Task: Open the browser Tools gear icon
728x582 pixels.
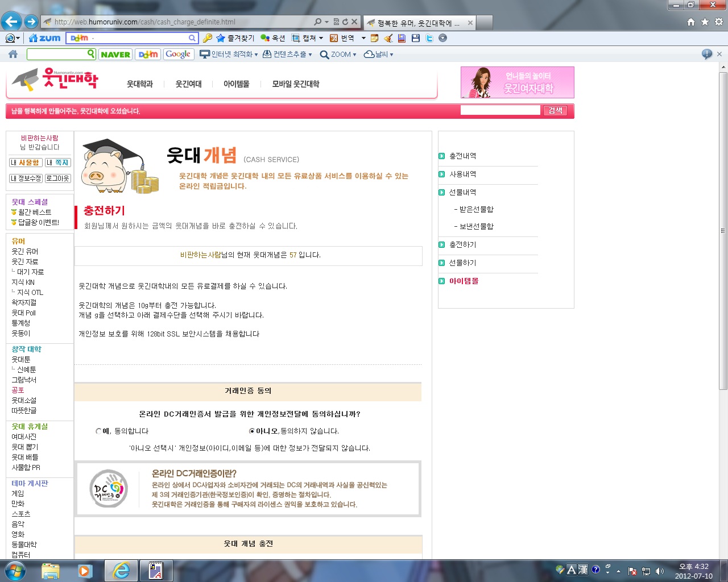Action: click(x=719, y=22)
